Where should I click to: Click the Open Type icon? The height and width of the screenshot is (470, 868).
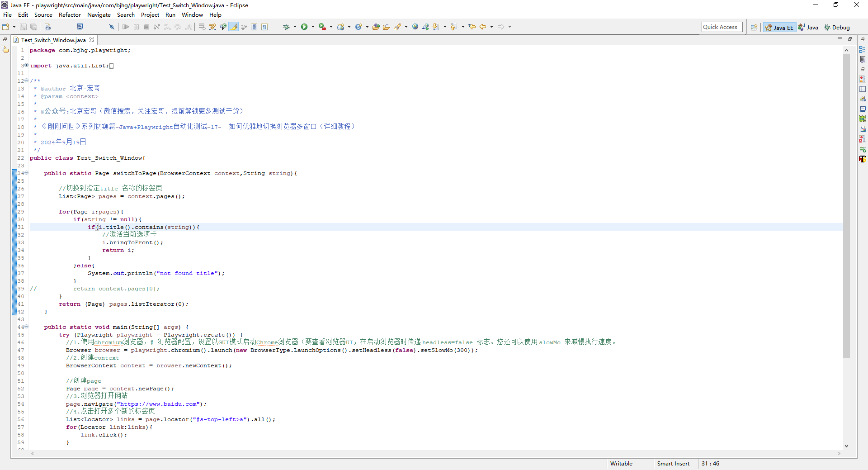(376, 27)
